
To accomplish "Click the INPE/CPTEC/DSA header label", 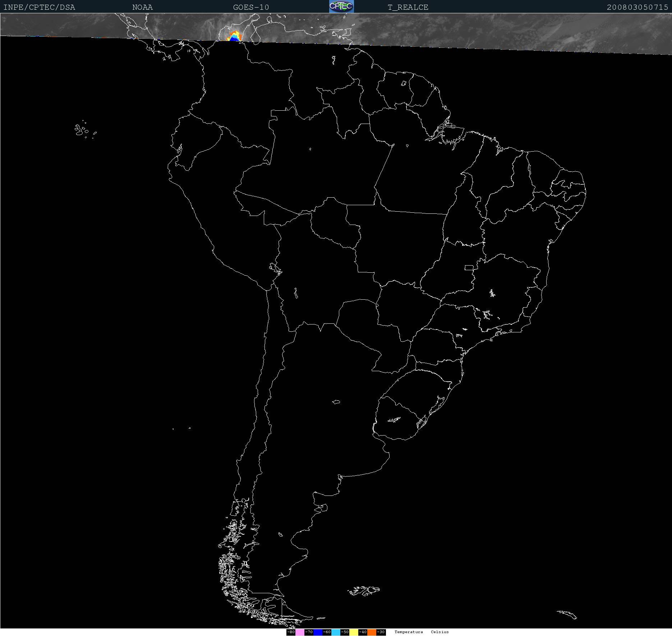I will [x=39, y=7].
